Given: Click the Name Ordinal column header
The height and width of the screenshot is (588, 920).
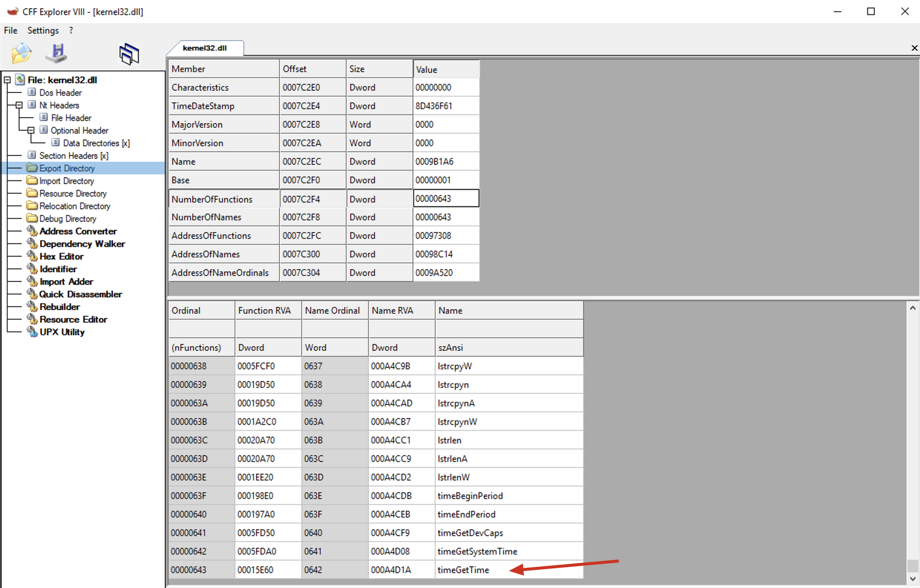Looking at the screenshot, I should [x=335, y=310].
